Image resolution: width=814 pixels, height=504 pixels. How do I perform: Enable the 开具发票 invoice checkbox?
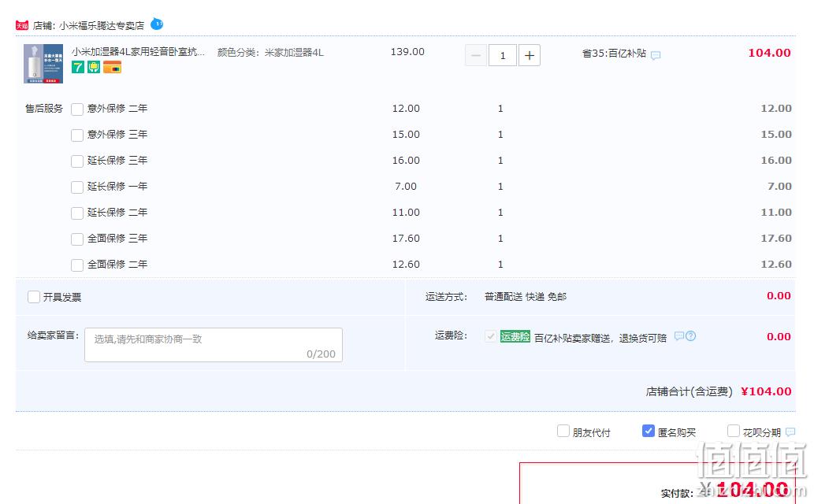[x=34, y=297]
